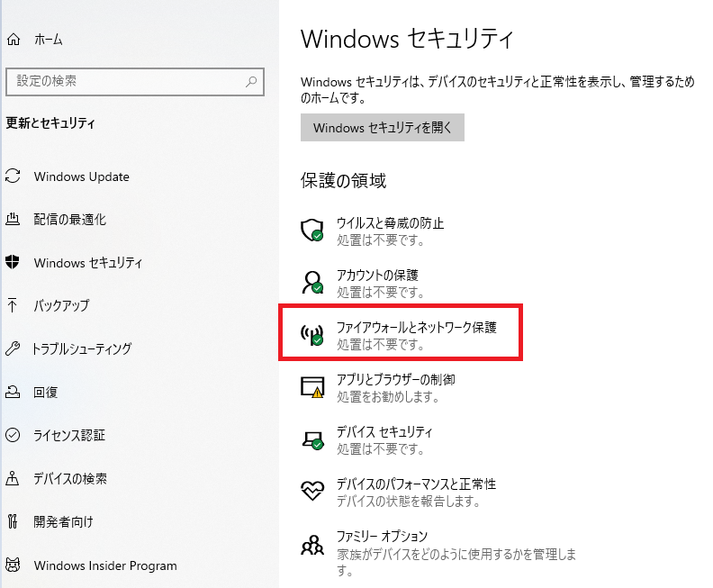Click 処置をお勧めします status text

pos(388,397)
